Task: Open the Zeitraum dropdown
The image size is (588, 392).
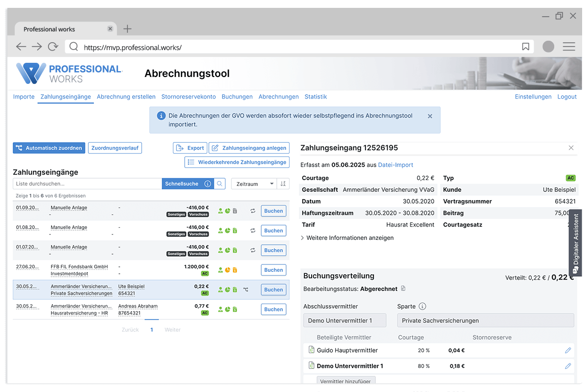Action: (x=254, y=183)
